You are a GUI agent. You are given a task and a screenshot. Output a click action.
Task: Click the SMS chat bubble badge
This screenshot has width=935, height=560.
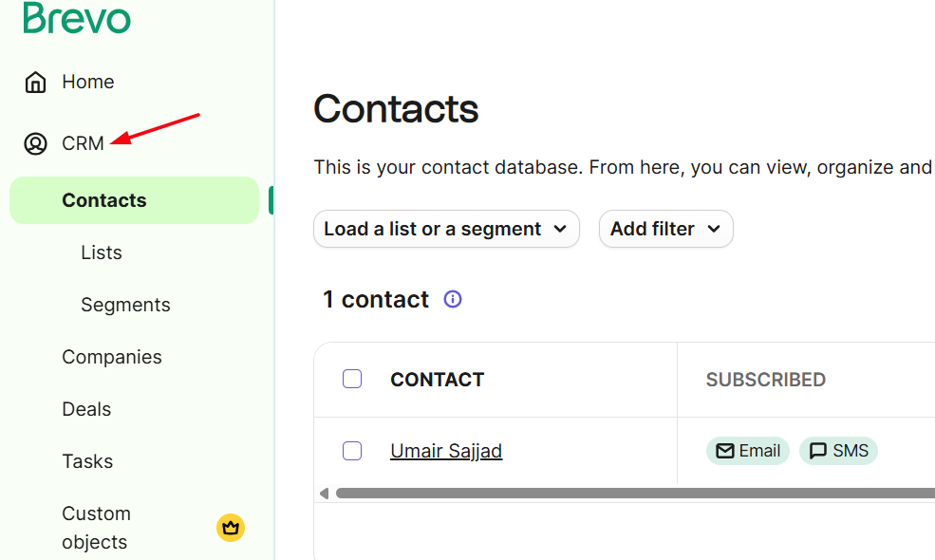[838, 451]
